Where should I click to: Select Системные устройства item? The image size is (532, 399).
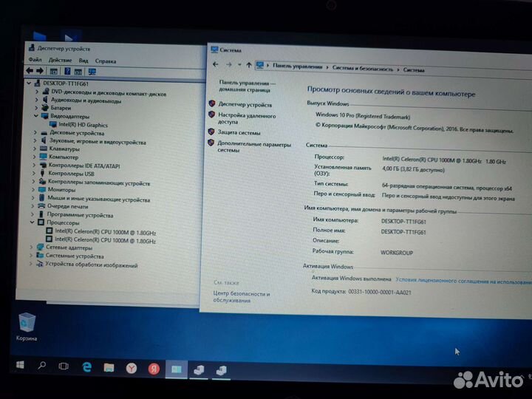tap(75, 256)
